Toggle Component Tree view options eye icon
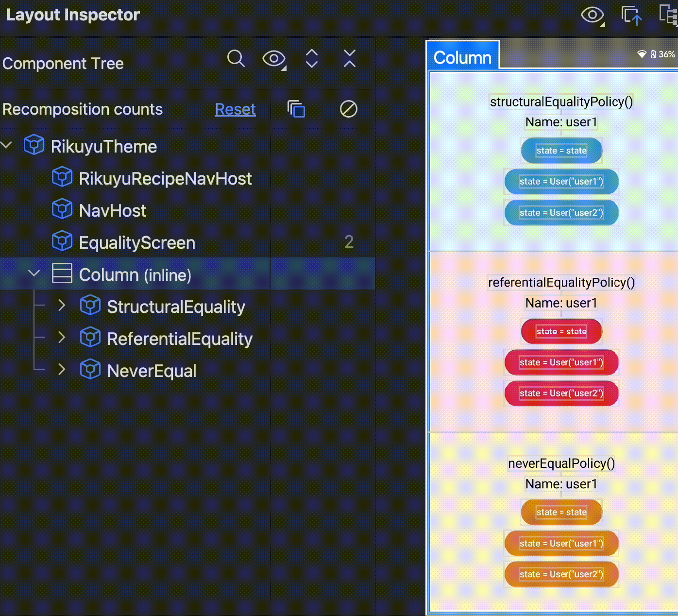This screenshot has width=678, height=616. click(x=274, y=59)
